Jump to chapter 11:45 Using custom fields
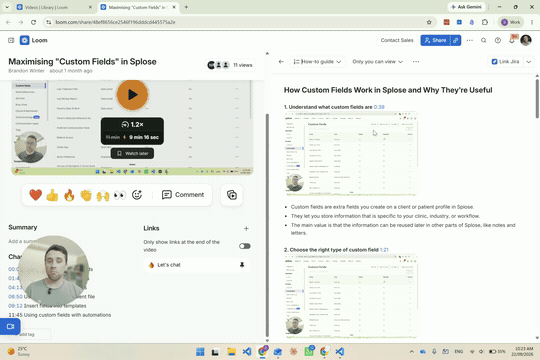The width and height of the screenshot is (540, 360). pyautogui.click(x=60, y=315)
